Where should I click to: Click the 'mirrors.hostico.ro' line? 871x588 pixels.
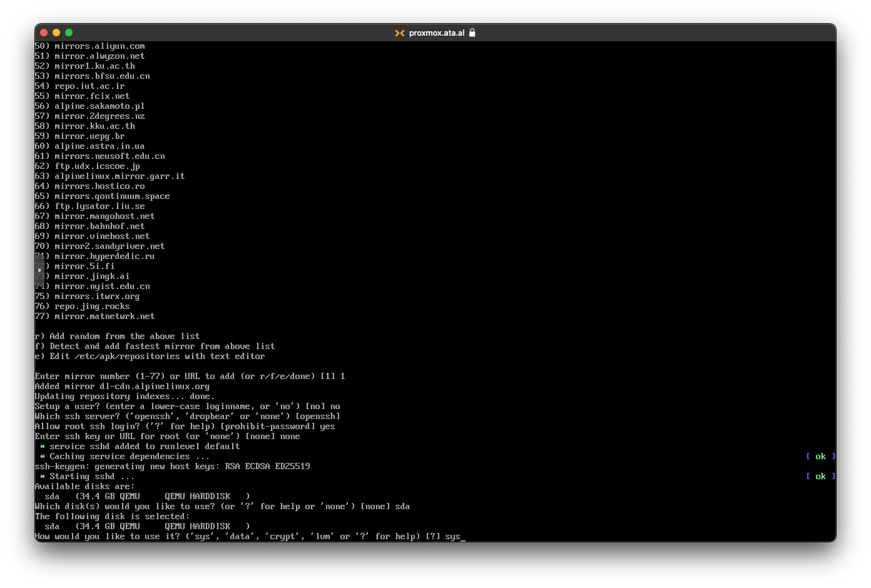[x=90, y=186]
